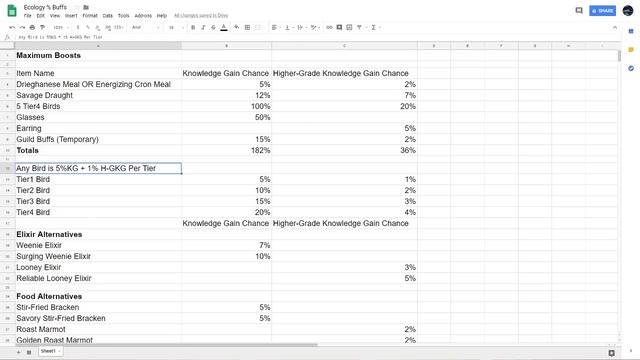
Task: Format selection as percent
Action: tap(88, 27)
